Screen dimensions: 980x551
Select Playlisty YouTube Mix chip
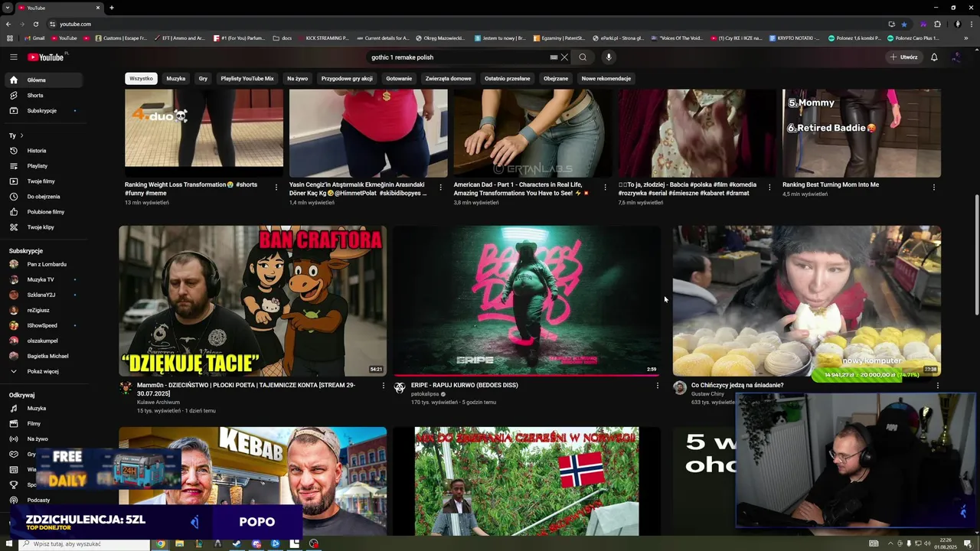tap(247, 79)
